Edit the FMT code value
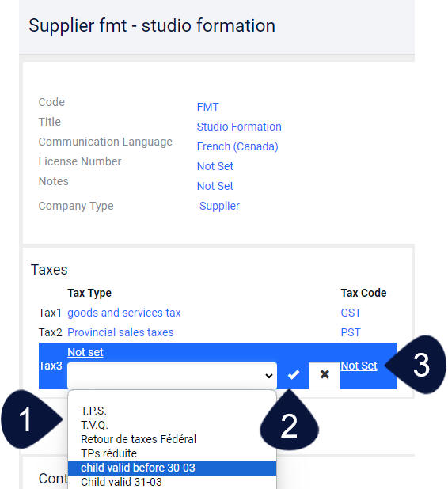This screenshot has height=489, width=448. click(x=207, y=107)
